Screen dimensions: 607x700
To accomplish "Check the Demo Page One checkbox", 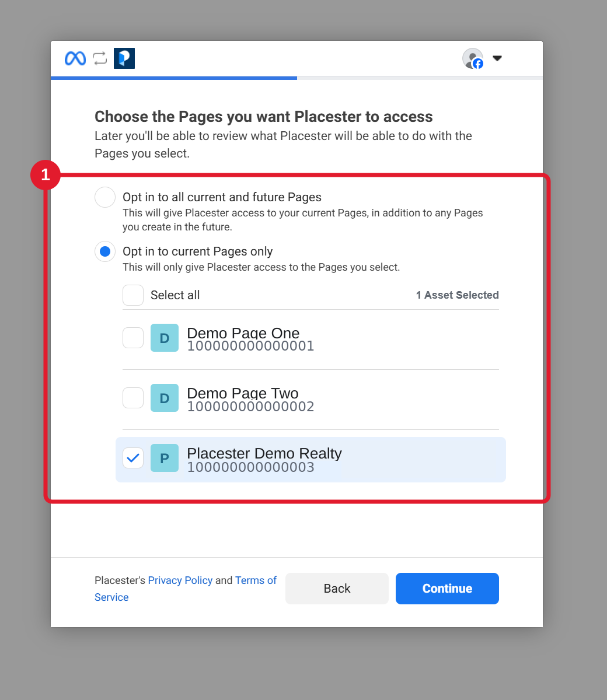I will pos(133,338).
